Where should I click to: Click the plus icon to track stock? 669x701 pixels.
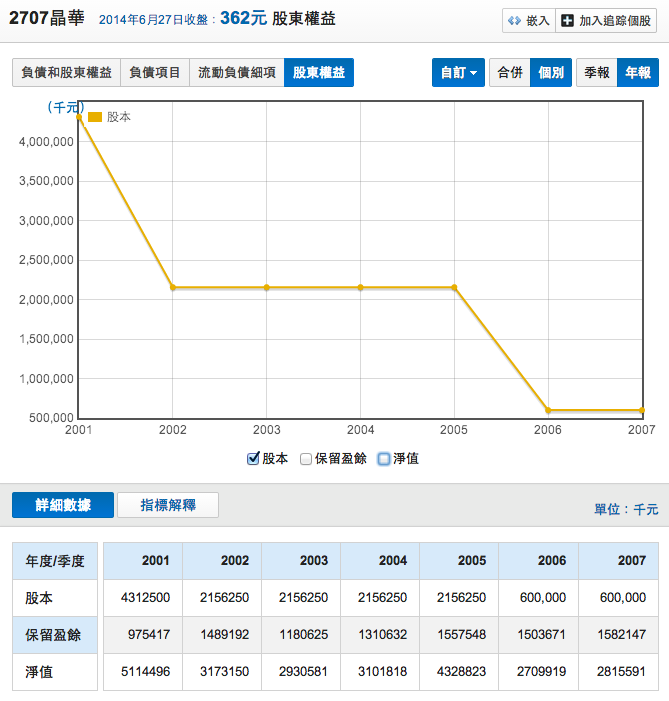(x=567, y=21)
